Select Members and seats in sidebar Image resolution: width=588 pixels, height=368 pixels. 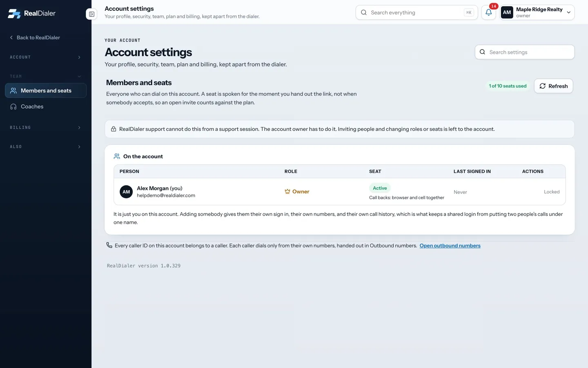pyautogui.click(x=46, y=90)
